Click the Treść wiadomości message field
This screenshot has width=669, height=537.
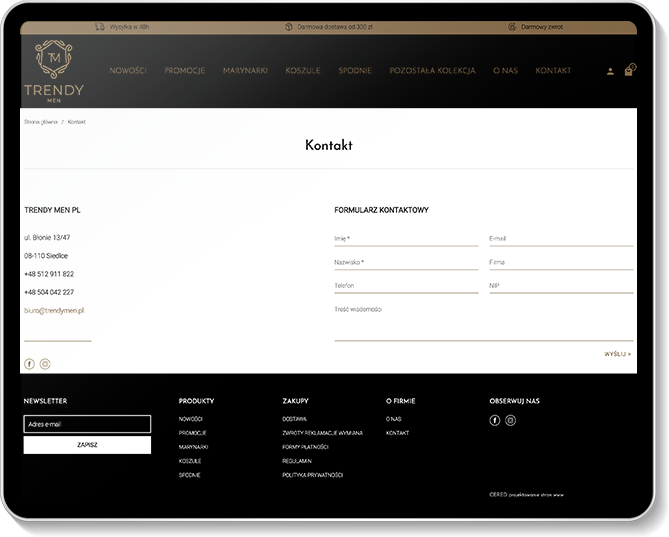point(483,322)
